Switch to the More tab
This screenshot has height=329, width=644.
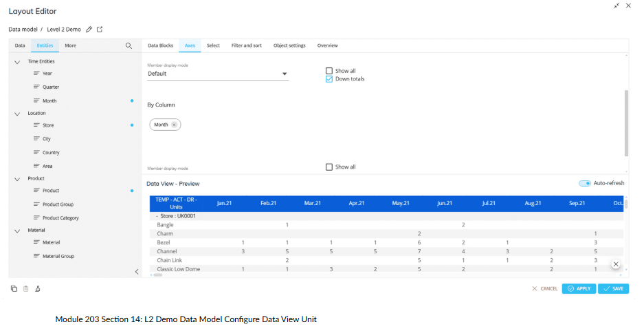click(x=70, y=45)
